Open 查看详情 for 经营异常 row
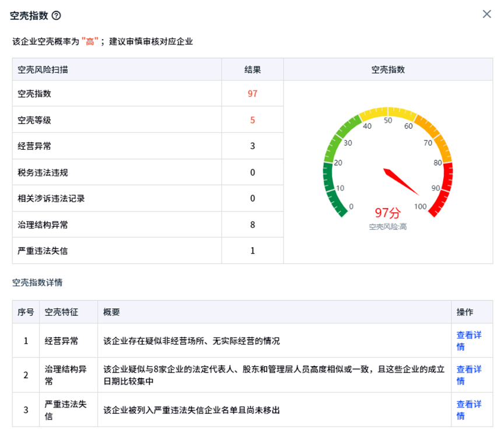This screenshot has width=504, height=436. [x=468, y=340]
